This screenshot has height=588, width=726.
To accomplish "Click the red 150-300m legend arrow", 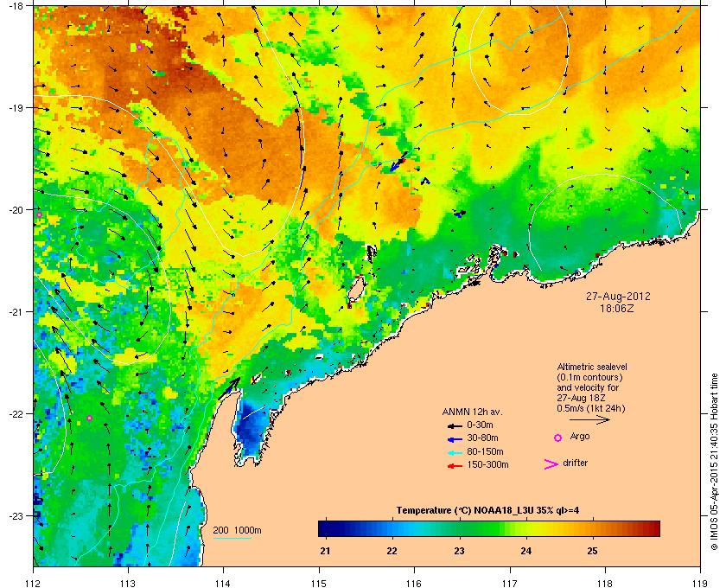I will (x=455, y=466).
